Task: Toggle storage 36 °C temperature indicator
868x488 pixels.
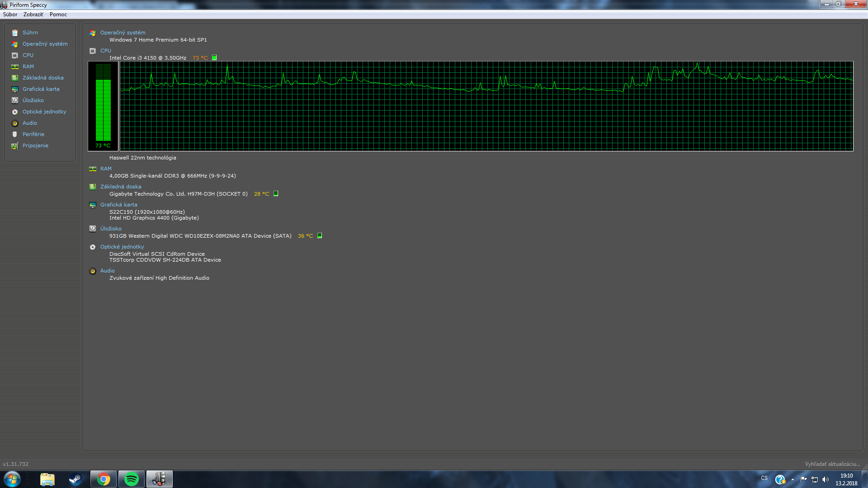Action: tap(320, 235)
